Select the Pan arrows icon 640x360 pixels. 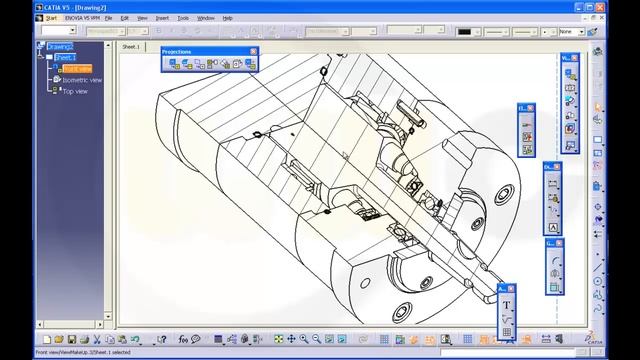point(291,339)
